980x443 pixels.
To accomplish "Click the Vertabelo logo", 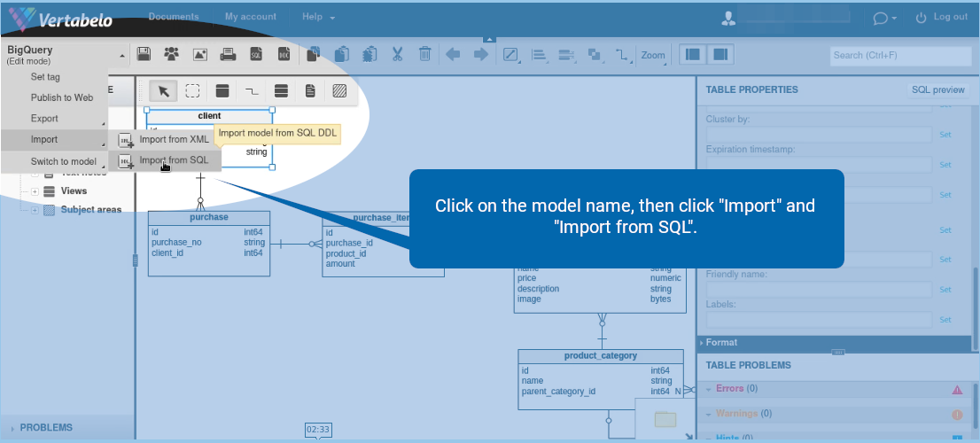I will point(61,19).
